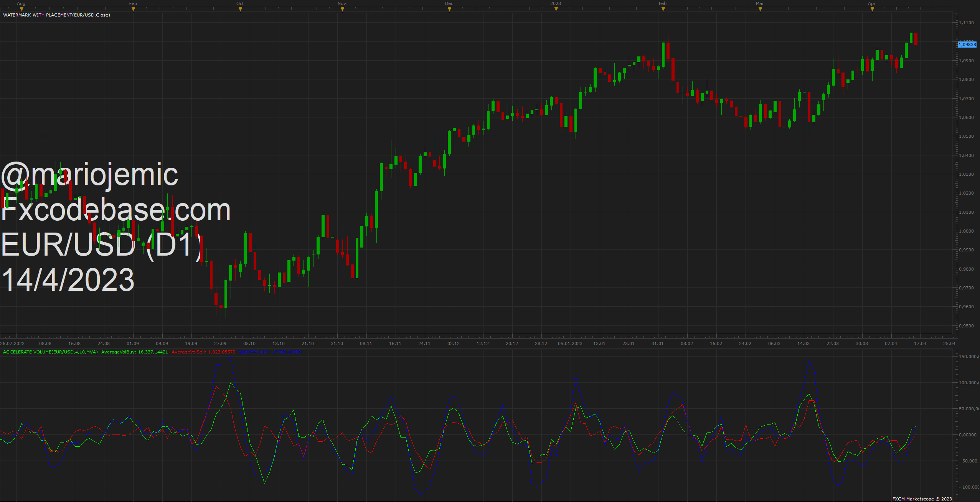The height and width of the screenshot is (502, 980).
Task: Click the 26.07.2022 date axis label
Action: pyautogui.click(x=12, y=343)
